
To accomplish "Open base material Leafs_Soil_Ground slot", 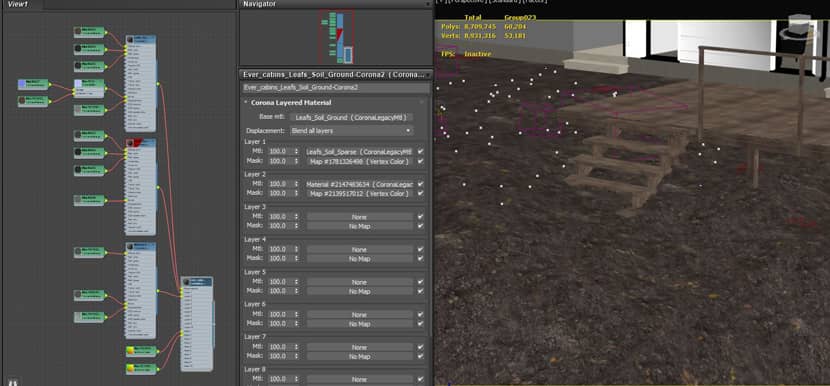I will pos(351,117).
